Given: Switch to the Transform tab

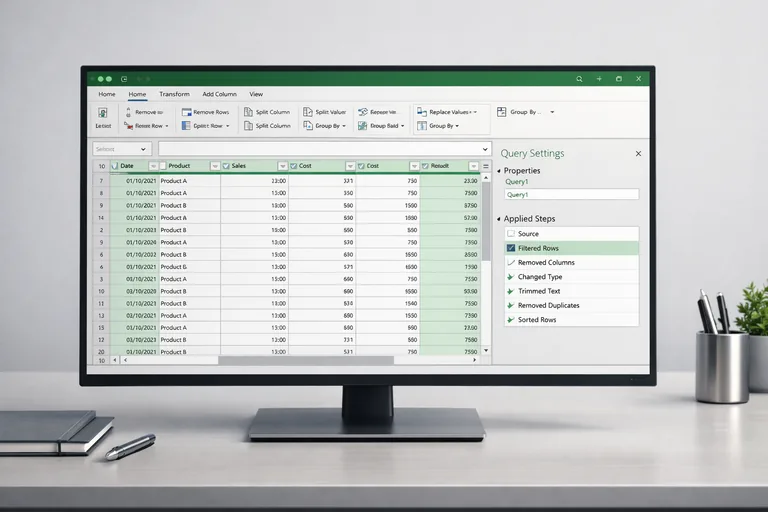Looking at the screenshot, I should [174, 94].
